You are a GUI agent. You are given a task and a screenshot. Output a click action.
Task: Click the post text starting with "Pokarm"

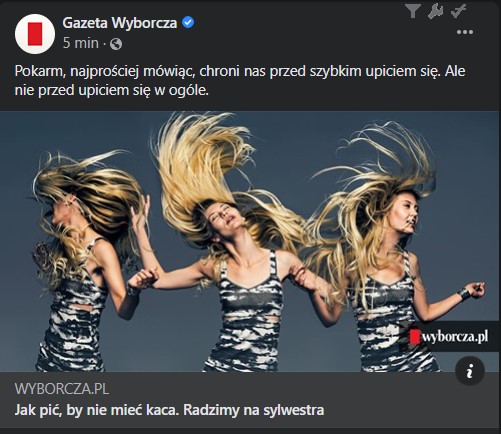point(240,80)
